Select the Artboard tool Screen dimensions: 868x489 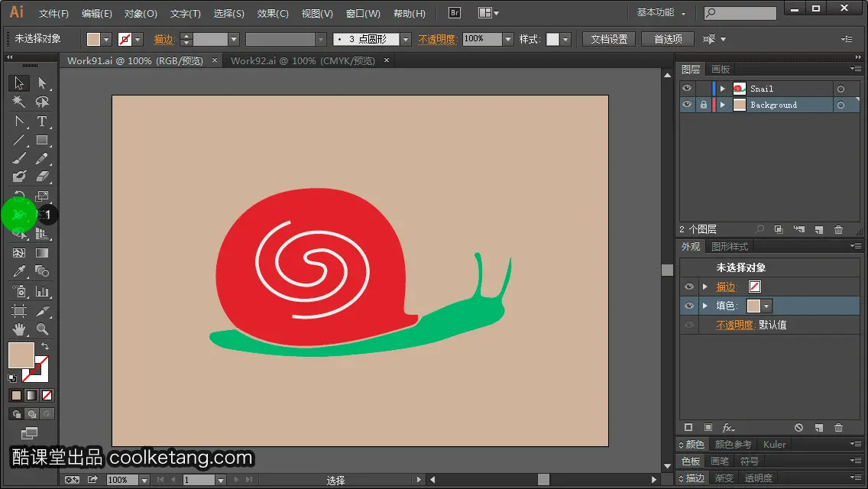(19, 311)
